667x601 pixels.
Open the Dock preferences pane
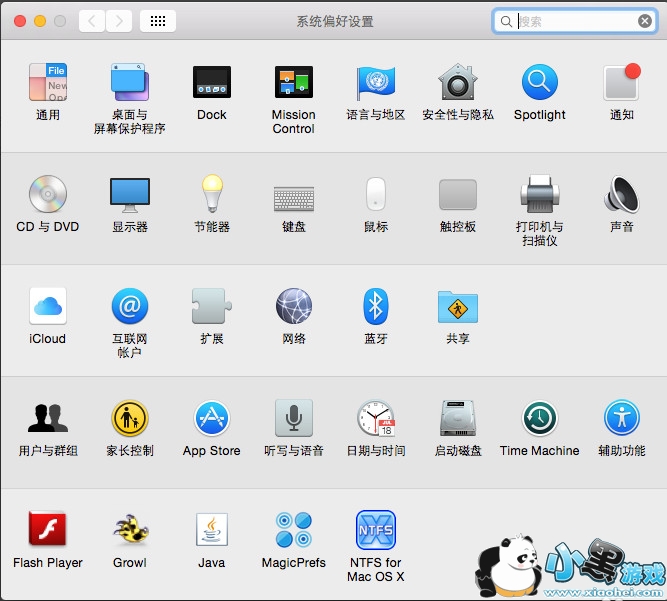[x=211, y=83]
